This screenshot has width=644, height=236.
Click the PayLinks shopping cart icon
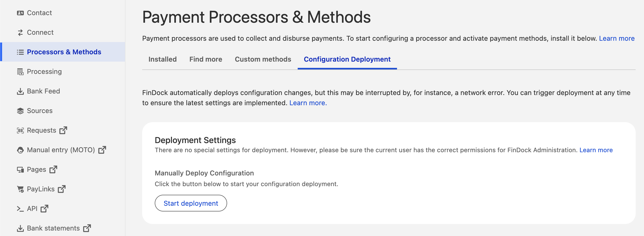coord(20,189)
